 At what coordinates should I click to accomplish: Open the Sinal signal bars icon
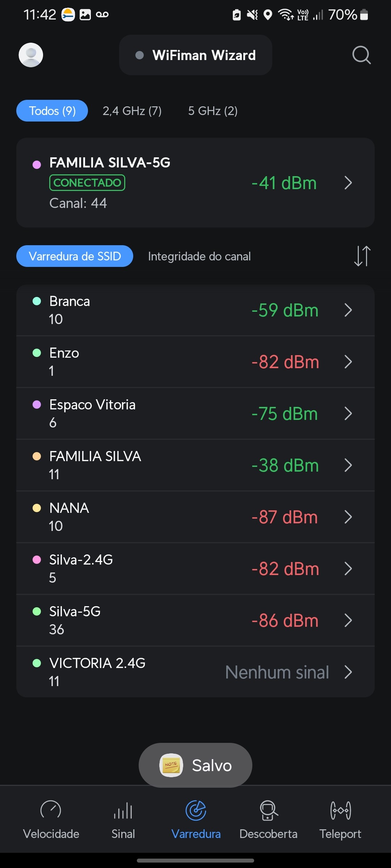pyautogui.click(x=123, y=810)
